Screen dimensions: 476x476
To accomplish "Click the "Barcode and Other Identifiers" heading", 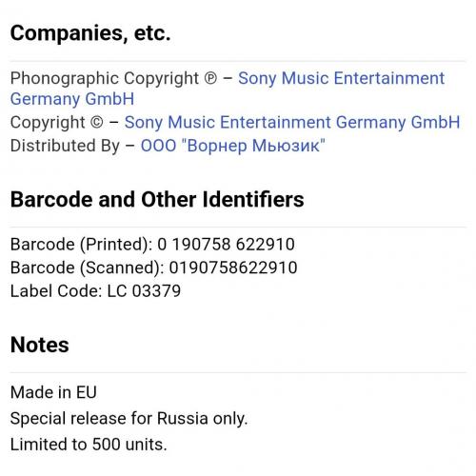I will (157, 199).
